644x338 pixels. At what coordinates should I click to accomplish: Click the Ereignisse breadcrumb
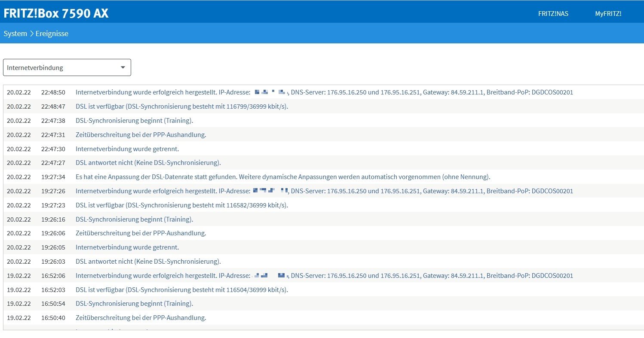(x=52, y=33)
